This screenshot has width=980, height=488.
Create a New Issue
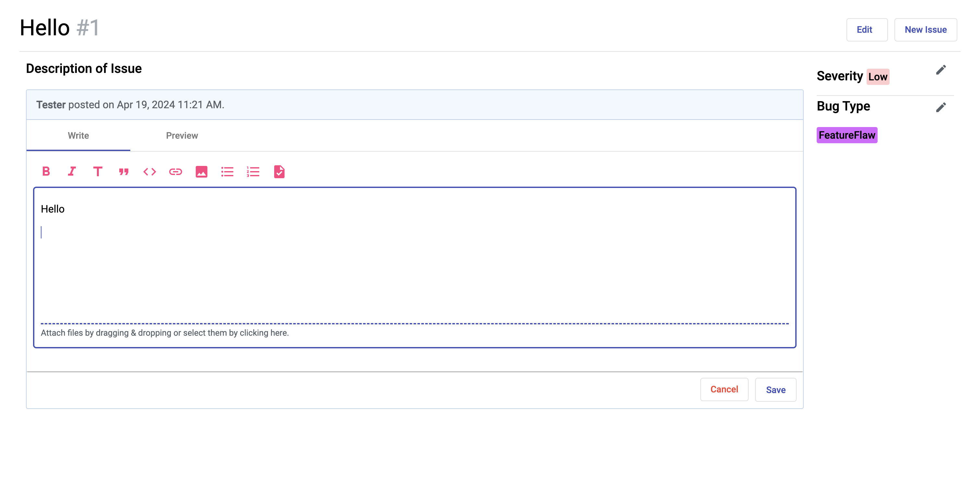pos(925,30)
